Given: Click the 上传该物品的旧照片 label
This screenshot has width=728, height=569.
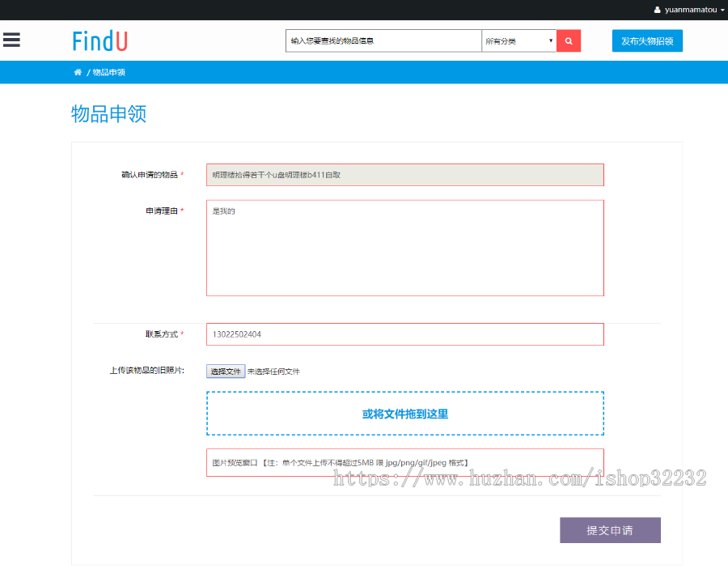Looking at the screenshot, I should tap(146, 370).
